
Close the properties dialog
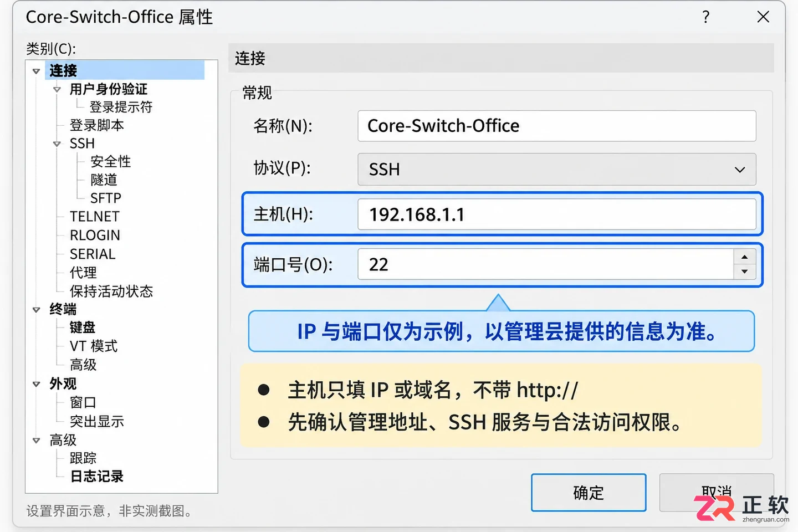tap(763, 17)
